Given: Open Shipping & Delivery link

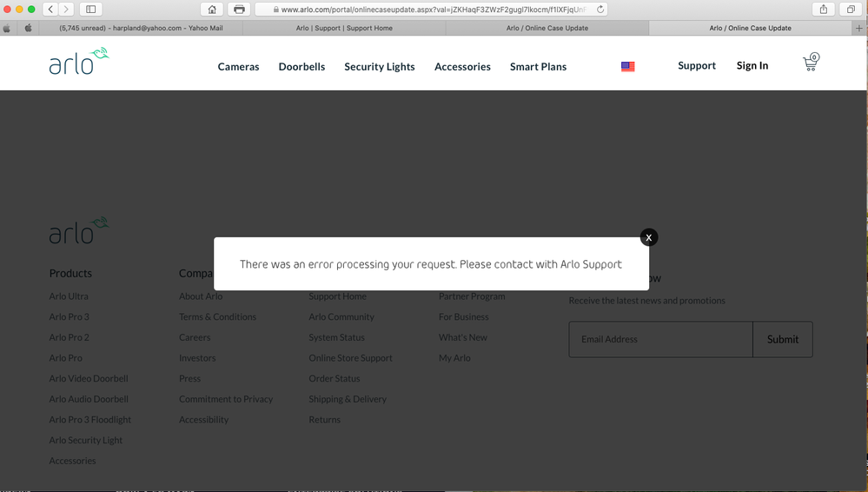Looking at the screenshot, I should tap(348, 398).
